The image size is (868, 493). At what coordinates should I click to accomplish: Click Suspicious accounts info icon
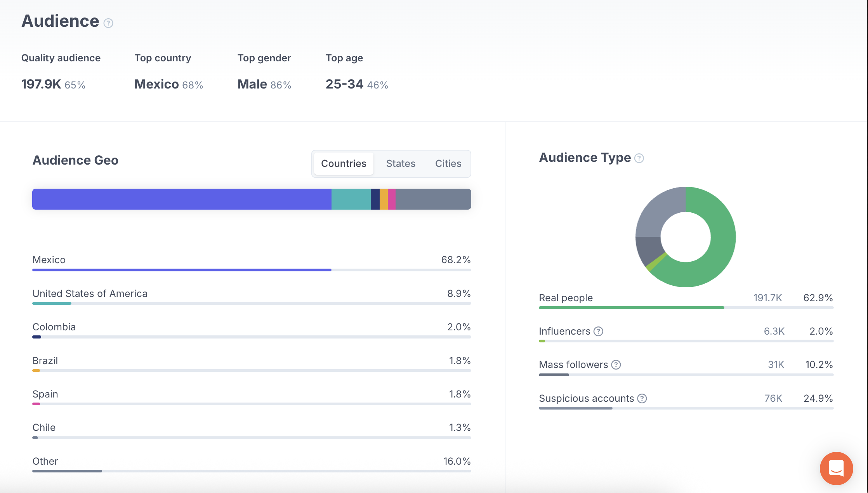click(x=642, y=399)
